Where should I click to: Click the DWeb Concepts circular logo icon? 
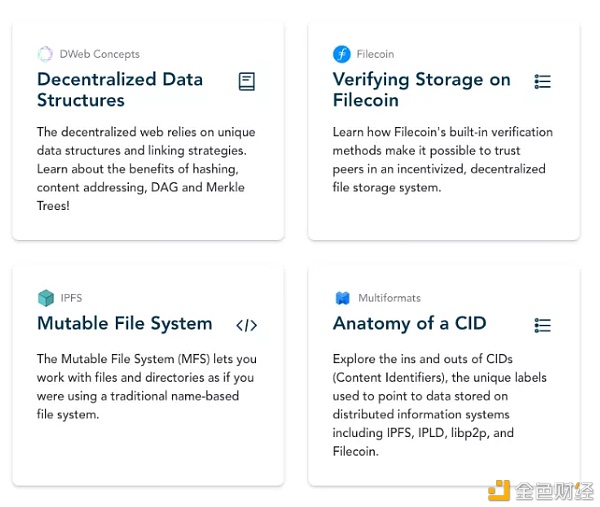(45, 54)
